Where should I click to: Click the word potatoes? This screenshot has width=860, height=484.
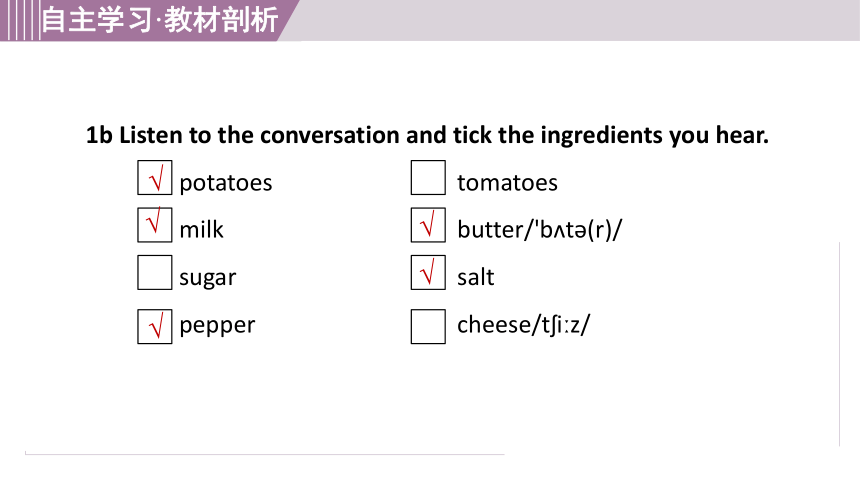pyautogui.click(x=225, y=183)
